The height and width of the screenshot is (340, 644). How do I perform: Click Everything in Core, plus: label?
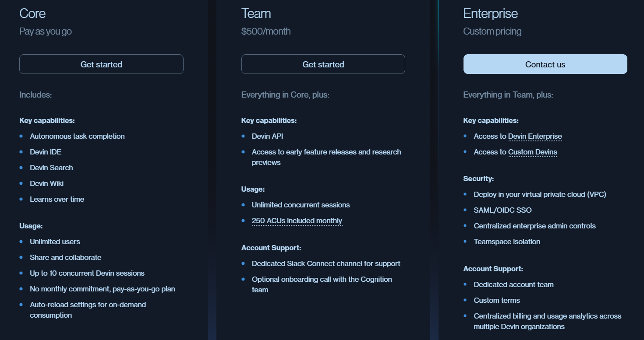[x=285, y=95]
